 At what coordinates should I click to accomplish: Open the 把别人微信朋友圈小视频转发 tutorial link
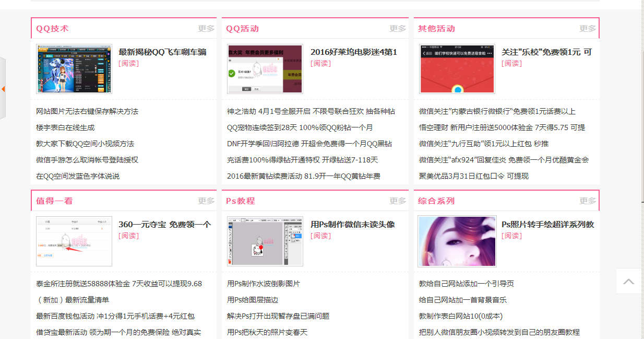tap(499, 332)
